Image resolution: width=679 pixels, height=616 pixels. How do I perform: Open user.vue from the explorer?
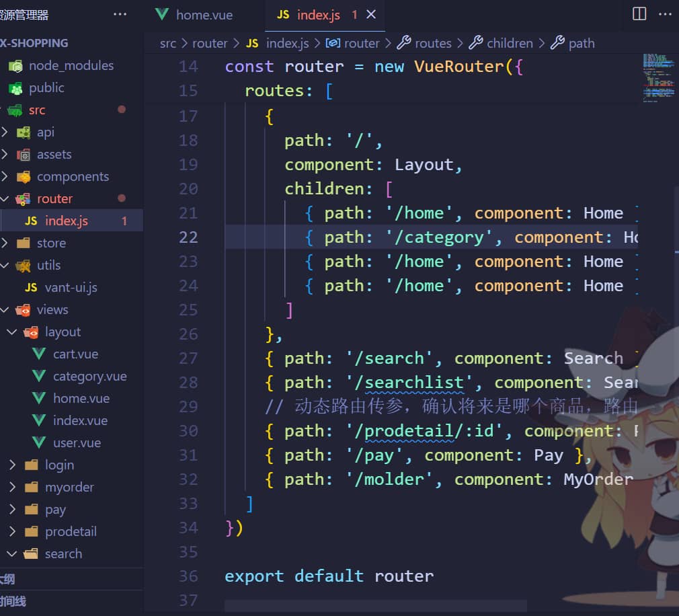(x=77, y=443)
